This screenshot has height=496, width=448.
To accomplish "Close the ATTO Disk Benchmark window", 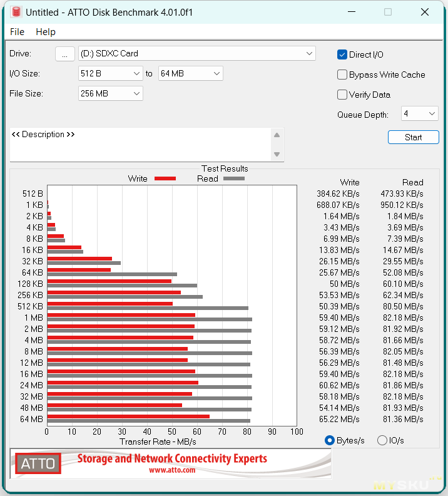I will click(425, 12).
